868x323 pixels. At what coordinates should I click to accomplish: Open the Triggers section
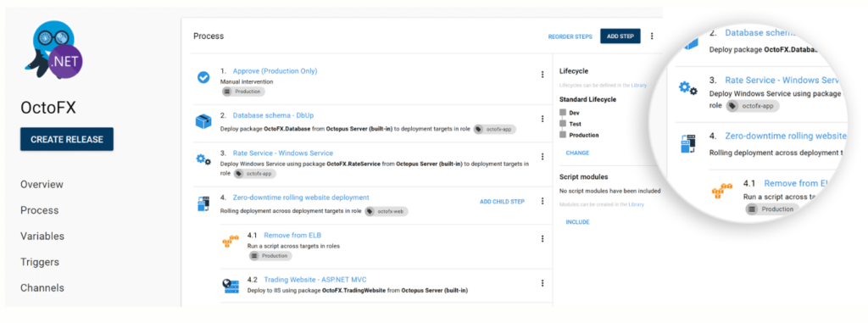coord(40,262)
